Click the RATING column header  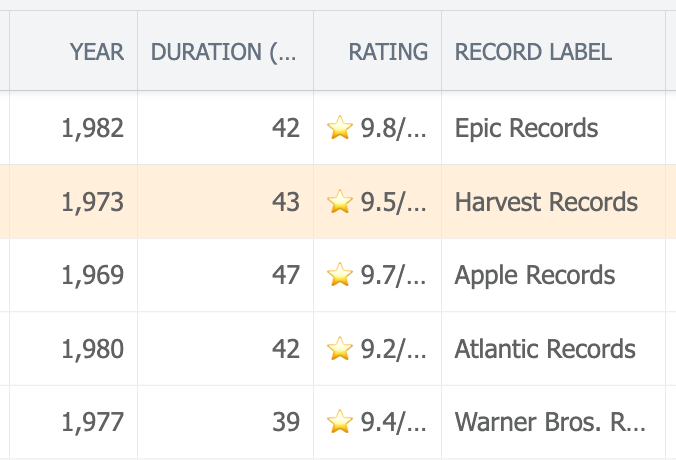pyautogui.click(x=377, y=51)
